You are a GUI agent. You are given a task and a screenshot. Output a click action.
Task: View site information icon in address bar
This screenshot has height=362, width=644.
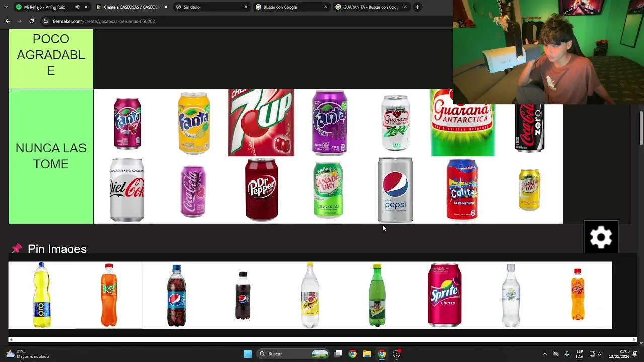tap(46, 21)
